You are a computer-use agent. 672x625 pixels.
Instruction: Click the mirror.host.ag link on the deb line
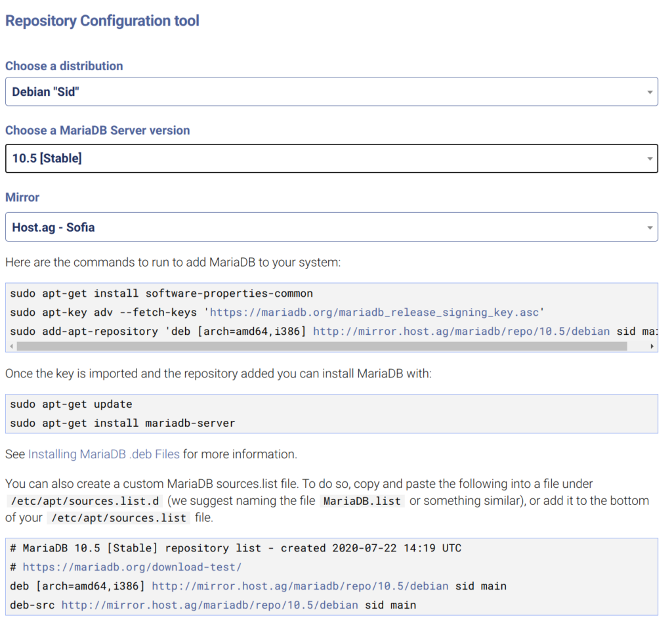(300, 586)
